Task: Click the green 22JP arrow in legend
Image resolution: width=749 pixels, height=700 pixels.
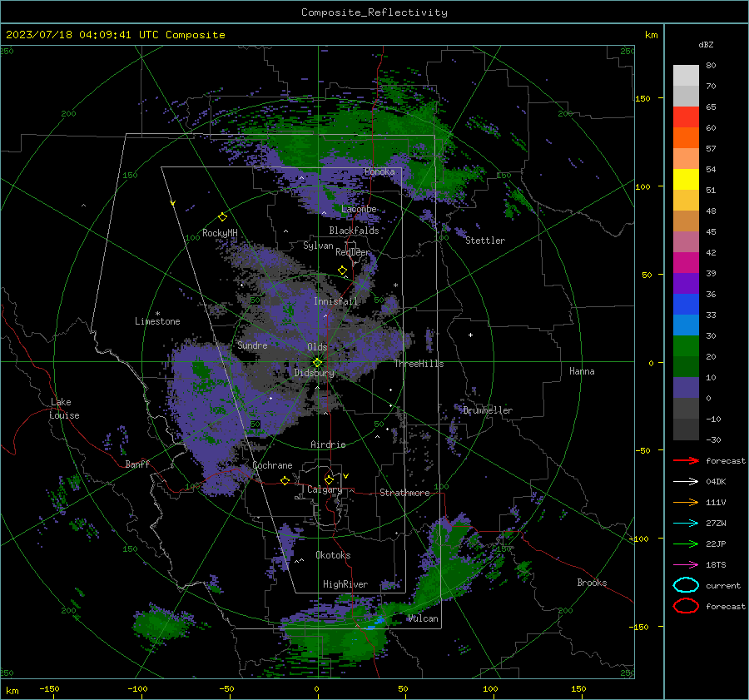Action: coord(686,544)
